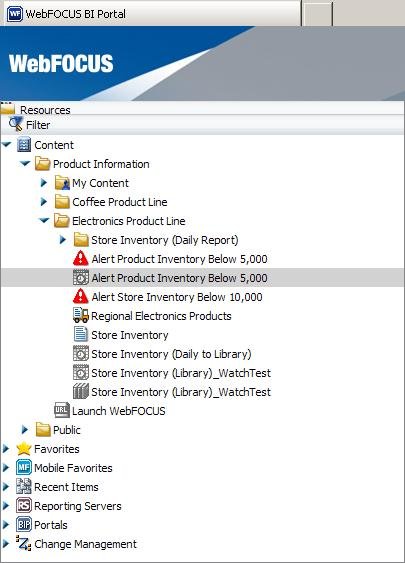Screen dimensions: 405x563
Task: Click the My Content user folder icon
Action: [x=62, y=183]
